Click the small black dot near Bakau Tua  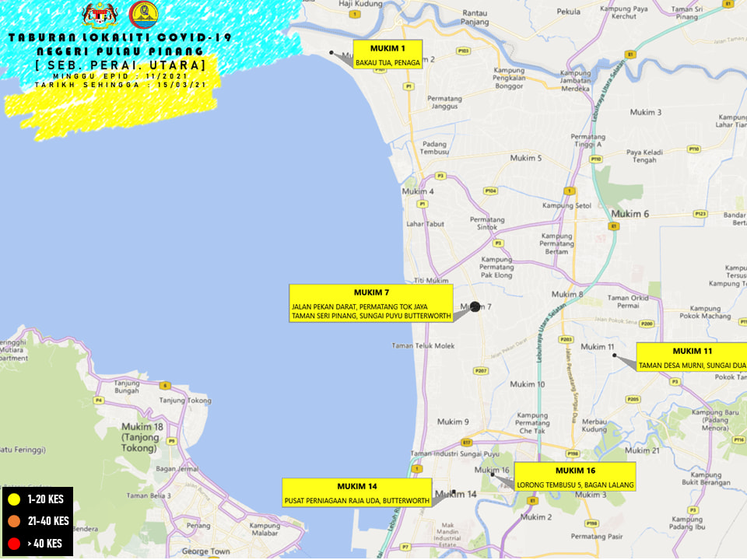click(x=331, y=52)
